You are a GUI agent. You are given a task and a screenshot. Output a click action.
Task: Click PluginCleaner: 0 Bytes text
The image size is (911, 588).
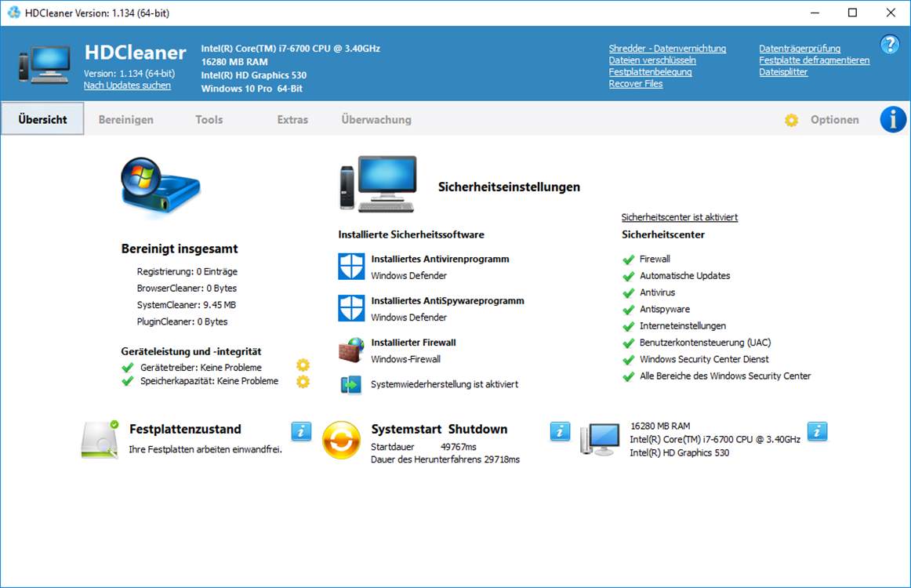coord(182,322)
